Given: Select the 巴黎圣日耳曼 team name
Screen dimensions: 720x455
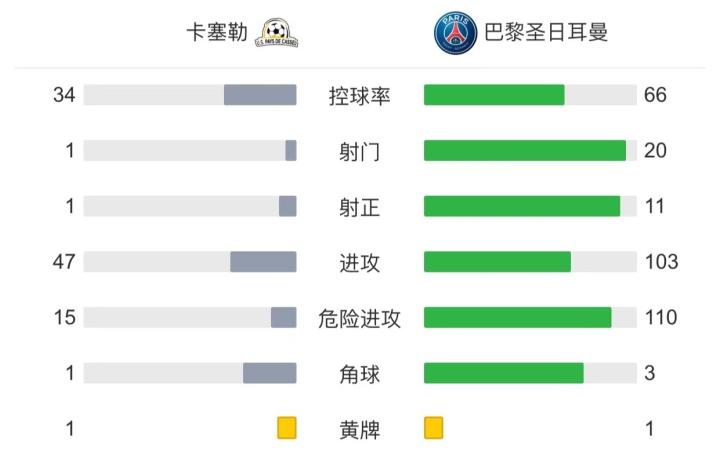Looking at the screenshot, I should point(546,33).
